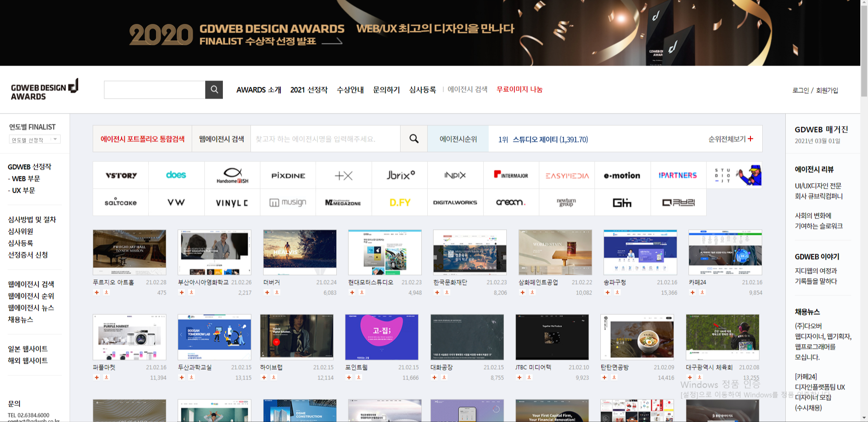The height and width of the screenshot is (422, 868).
Task: Open the saltcake agency logo
Action: click(x=121, y=202)
